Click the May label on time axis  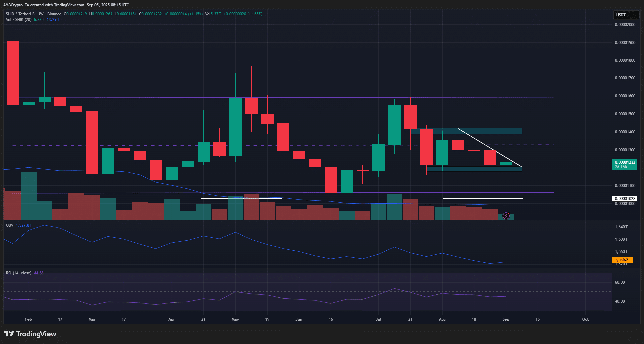(x=235, y=319)
